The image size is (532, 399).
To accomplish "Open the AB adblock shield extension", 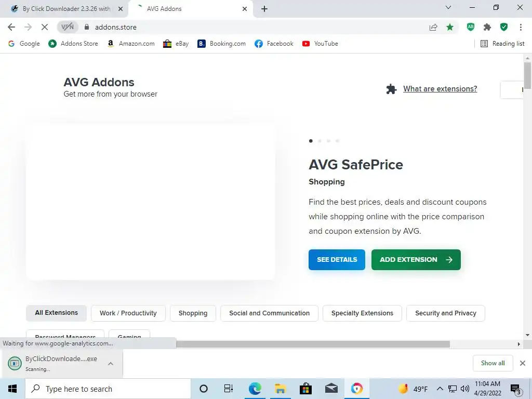I will (471, 27).
